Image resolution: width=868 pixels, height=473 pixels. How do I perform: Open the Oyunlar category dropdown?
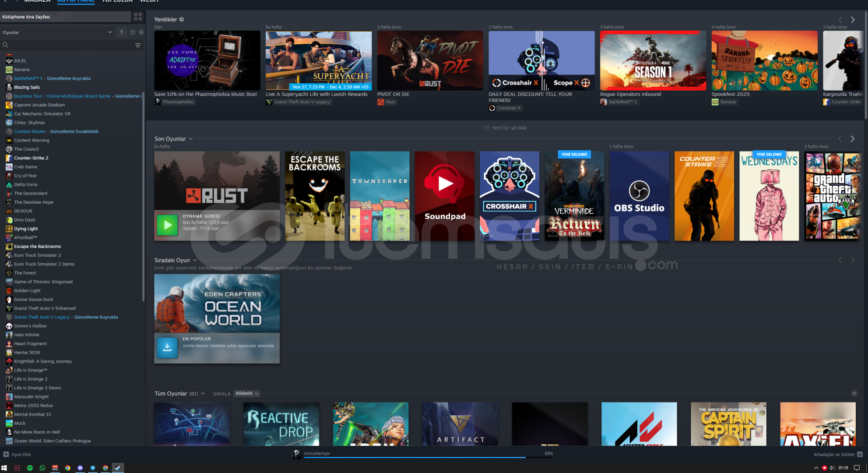point(57,32)
